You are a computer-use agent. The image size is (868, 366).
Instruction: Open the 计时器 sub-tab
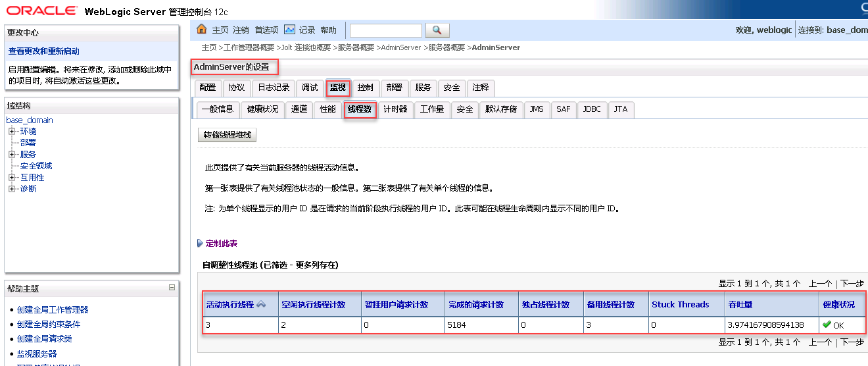pyautogui.click(x=396, y=109)
